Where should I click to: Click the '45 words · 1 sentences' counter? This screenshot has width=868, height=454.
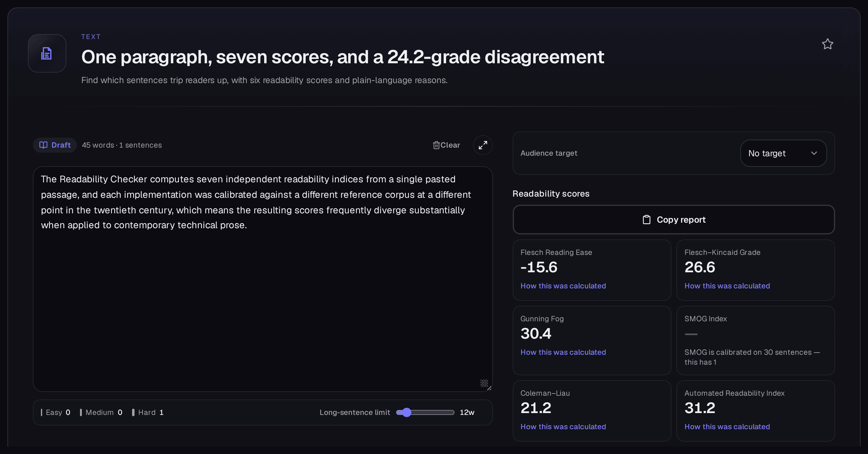122,145
